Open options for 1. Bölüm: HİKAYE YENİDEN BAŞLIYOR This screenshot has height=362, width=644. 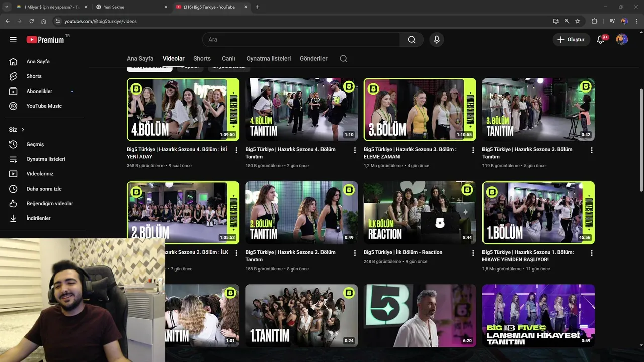[x=592, y=253]
